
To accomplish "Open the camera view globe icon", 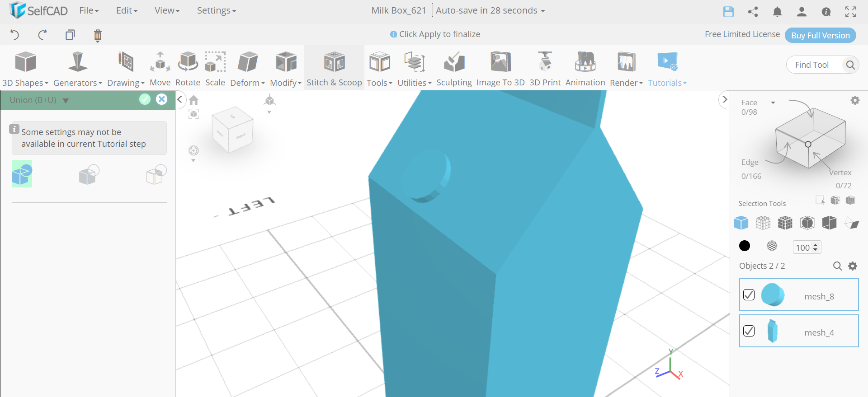I will pos(193,150).
